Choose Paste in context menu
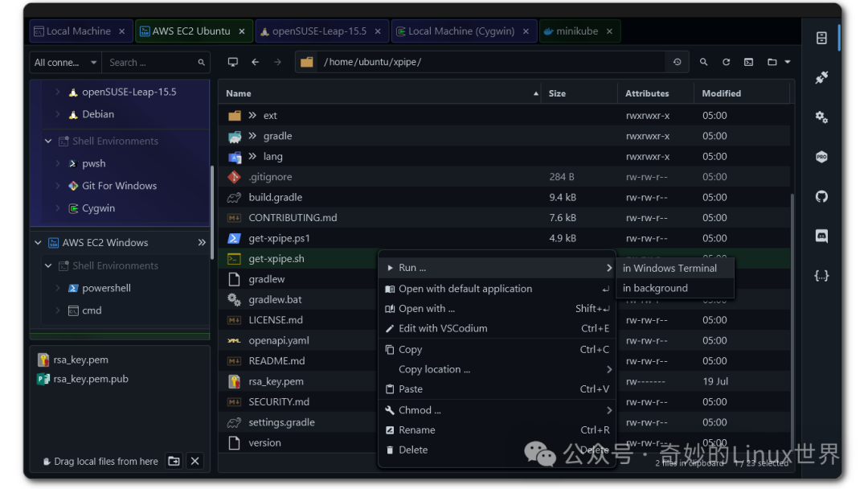The height and width of the screenshot is (489, 868). 497,389
